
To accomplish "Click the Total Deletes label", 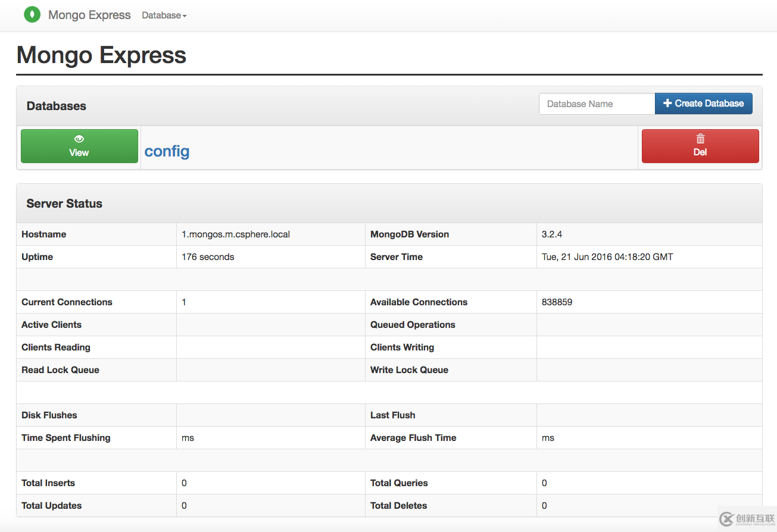I will (398, 506).
